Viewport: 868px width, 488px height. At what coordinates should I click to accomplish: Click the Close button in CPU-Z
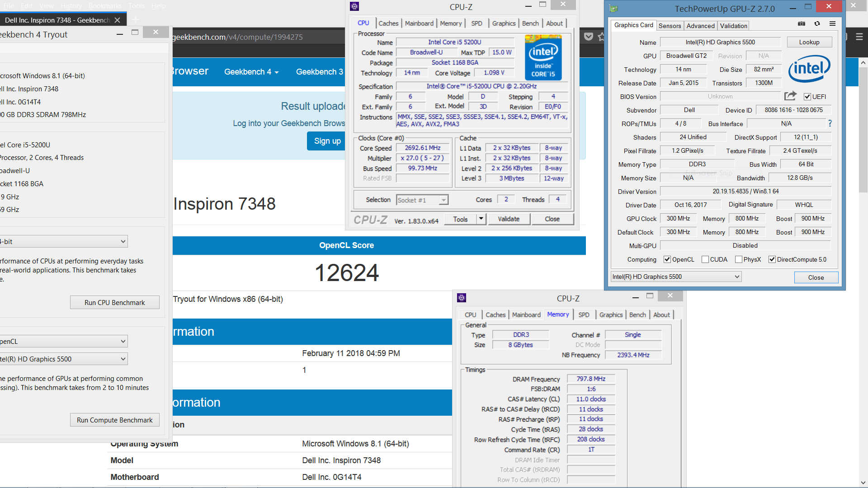(x=552, y=219)
